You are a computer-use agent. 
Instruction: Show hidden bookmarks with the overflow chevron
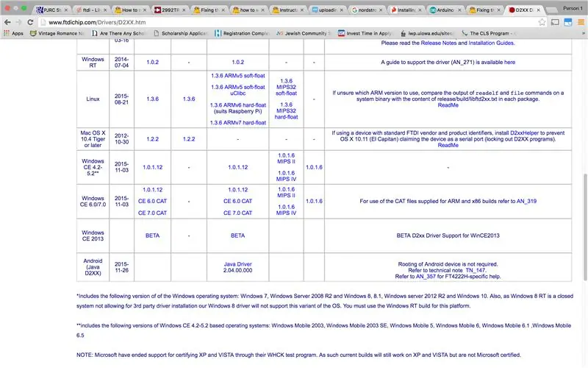pos(583,33)
